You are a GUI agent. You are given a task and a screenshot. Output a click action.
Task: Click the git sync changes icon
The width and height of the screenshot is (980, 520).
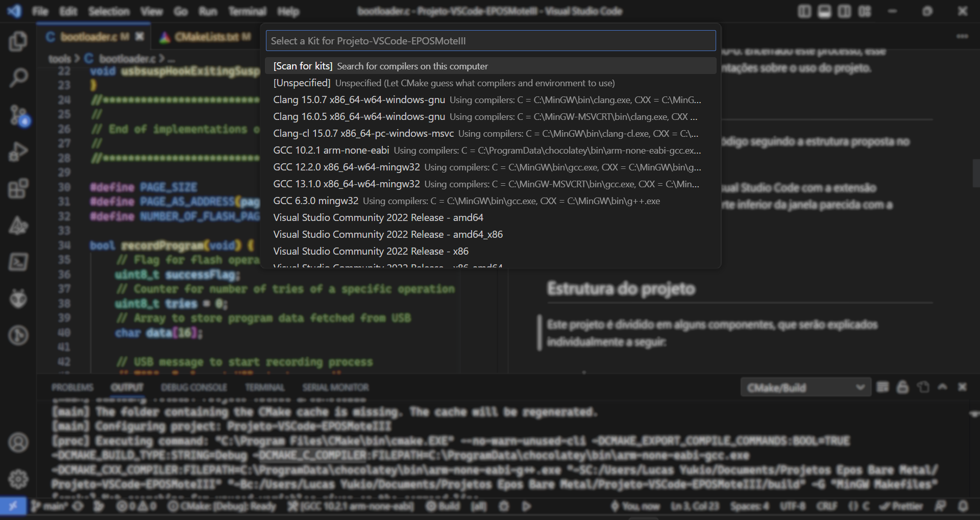coord(78,506)
